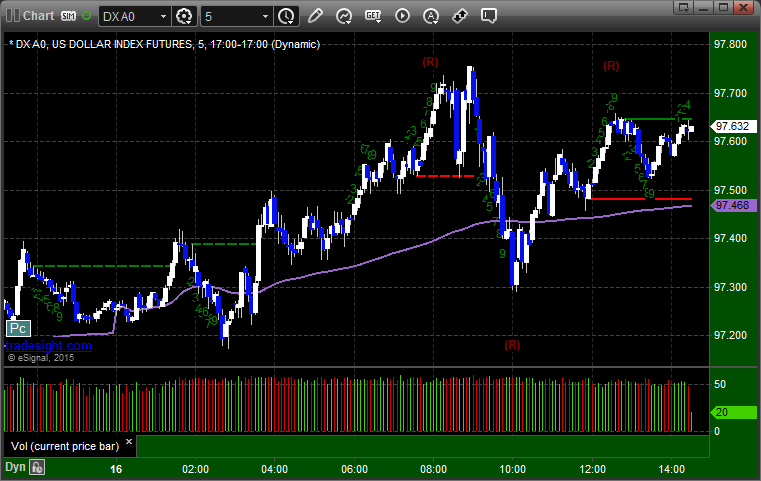This screenshot has width=761, height=481.
Task: Click the Pc previous close marker
Action: [x=18, y=329]
